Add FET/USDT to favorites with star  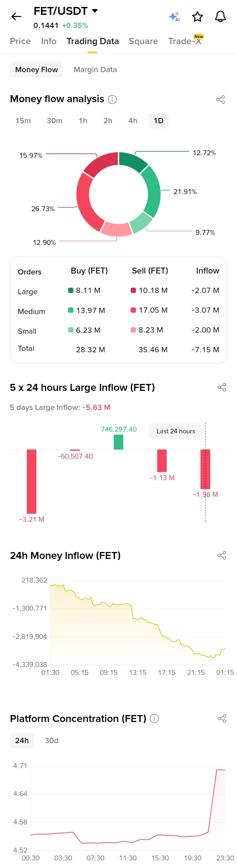pos(197,16)
